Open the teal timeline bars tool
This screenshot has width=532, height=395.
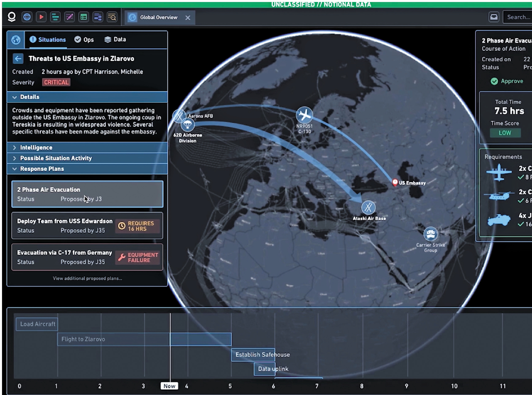[x=55, y=17]
